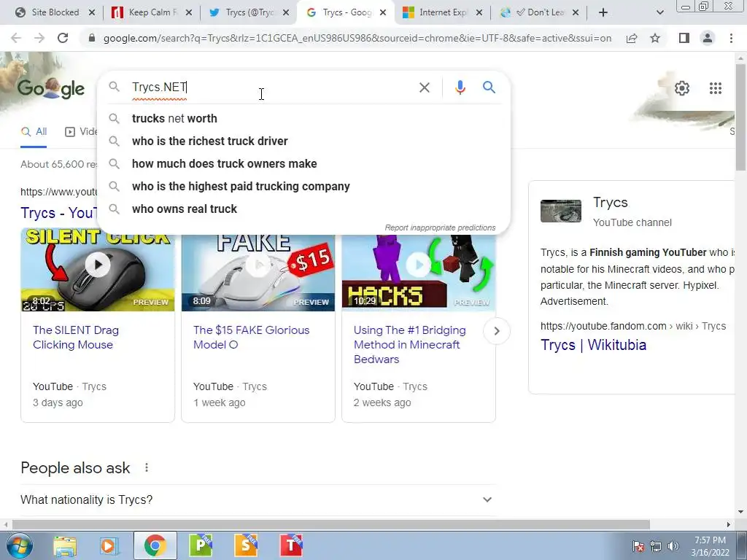Click the horizontal page scrollbar
This screenshot has height=560, width=747.
click(x=331, y=524)
